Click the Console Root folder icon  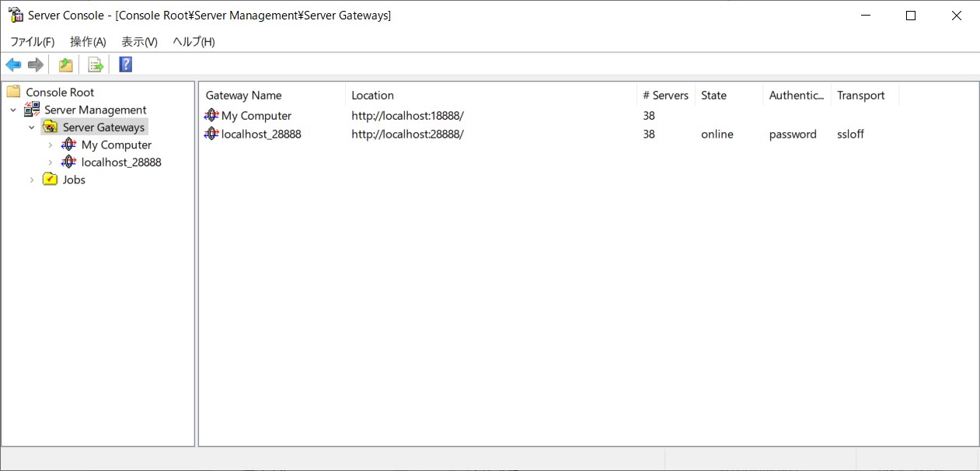pos(14,92)
